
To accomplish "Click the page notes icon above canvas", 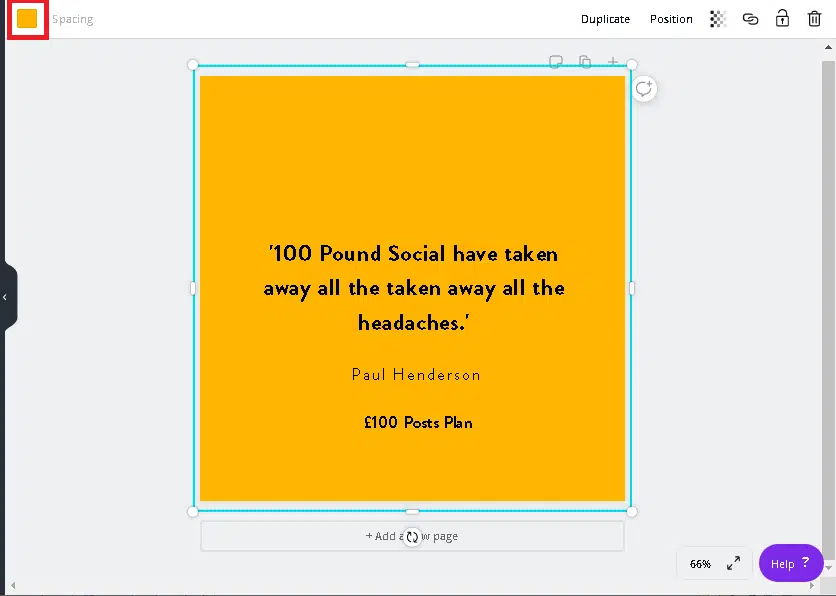I will (x=556, y=61).
